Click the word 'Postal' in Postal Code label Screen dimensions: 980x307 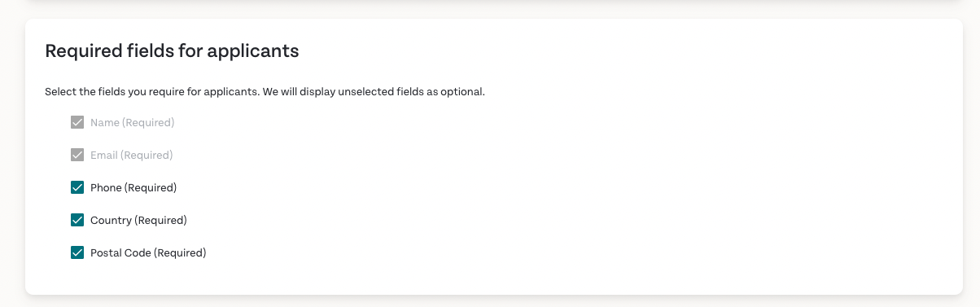106,252
